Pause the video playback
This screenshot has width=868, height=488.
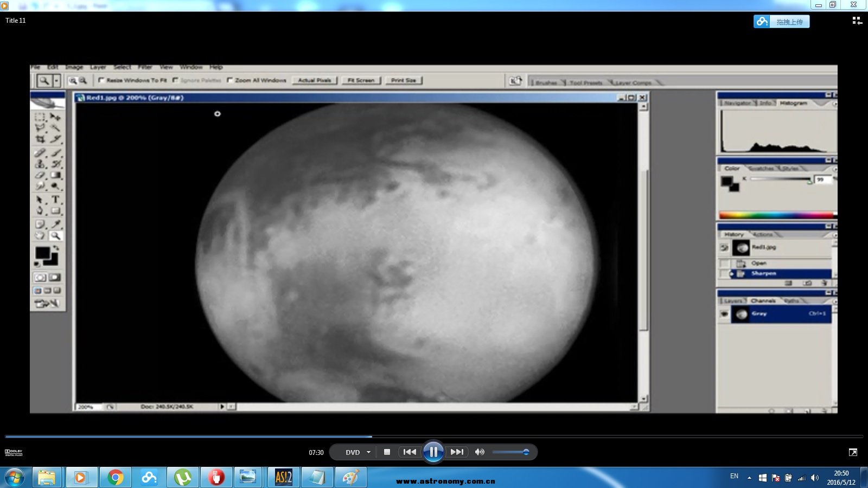click(433, 452)
